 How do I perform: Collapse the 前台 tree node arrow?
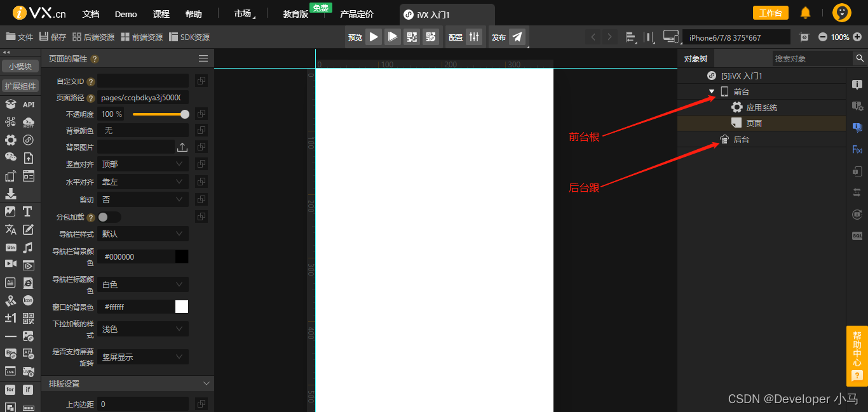tap(712, 92)
